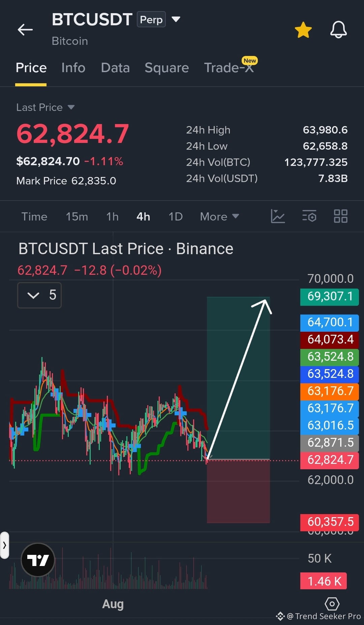Open the chart indicators icon
This screenshot has width=364, height=625.
coord(278,216)
